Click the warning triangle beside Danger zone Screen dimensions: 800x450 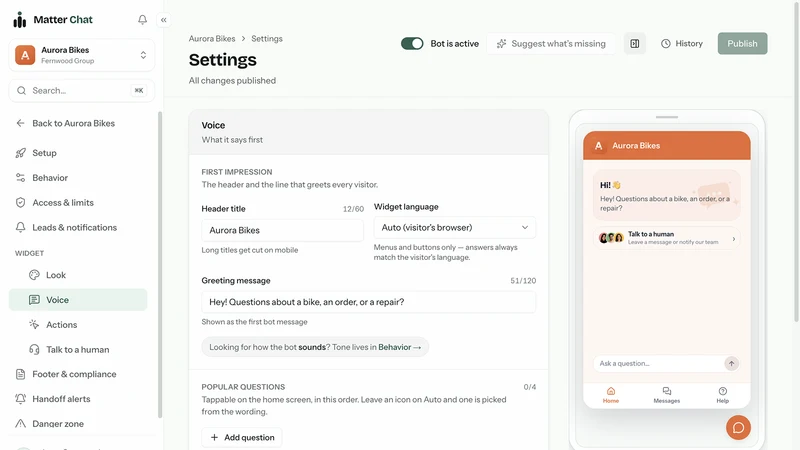[x=20, y=423]
